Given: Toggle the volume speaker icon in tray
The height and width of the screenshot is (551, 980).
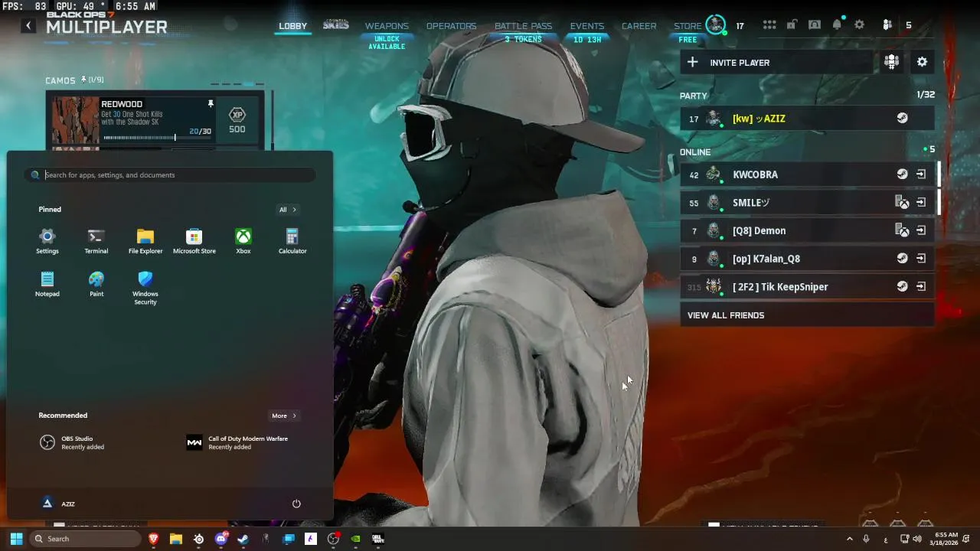Looking at the screenshot, I should click(917, 539).
